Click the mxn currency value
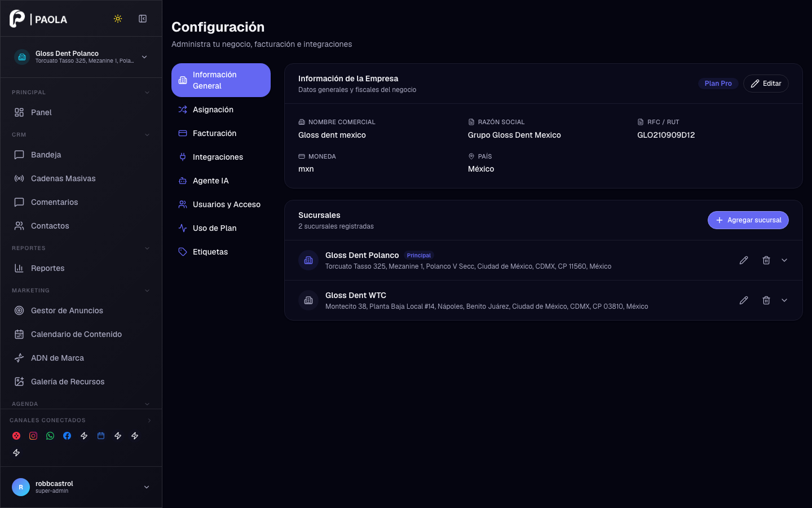 [306, 169]
